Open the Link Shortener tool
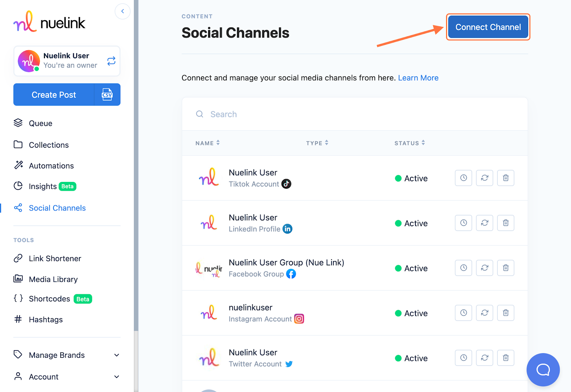Image resolution: width=571 pixels, height=392 pixels. pos(47,258)
